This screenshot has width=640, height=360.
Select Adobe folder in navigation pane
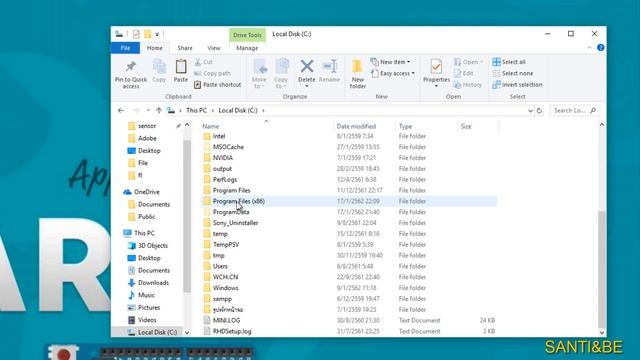pos(147,138)
